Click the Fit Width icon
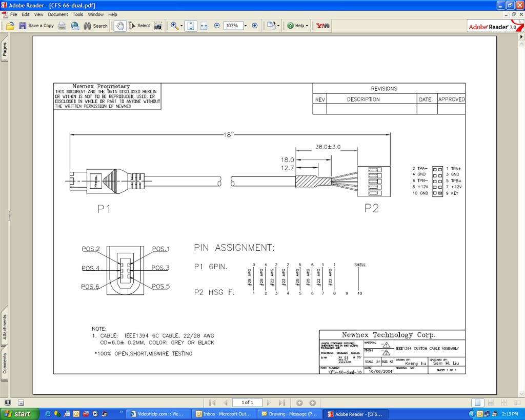This screenshot has height=420, width=525. point(204,26)
